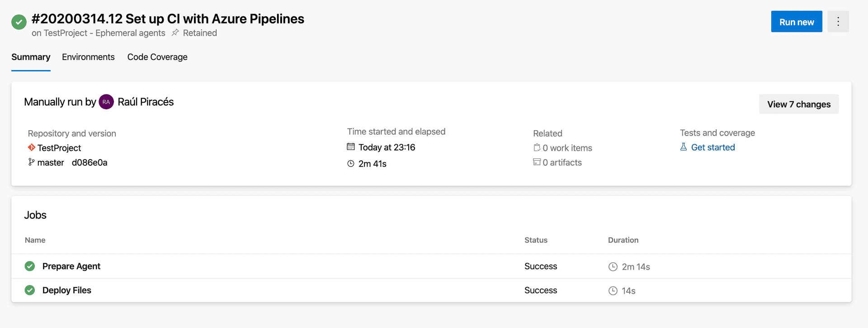Click the branch icon next to master
Viewport: 868px width, 328px height.
point(31,162)
